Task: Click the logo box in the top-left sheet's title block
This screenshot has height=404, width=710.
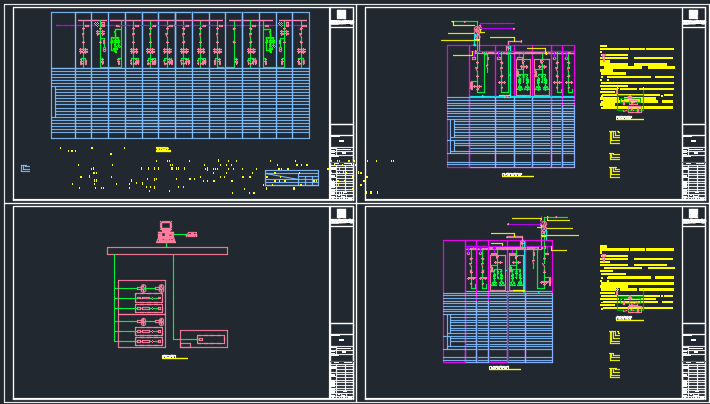Action: pyautogui.click(x=341, y=14)
